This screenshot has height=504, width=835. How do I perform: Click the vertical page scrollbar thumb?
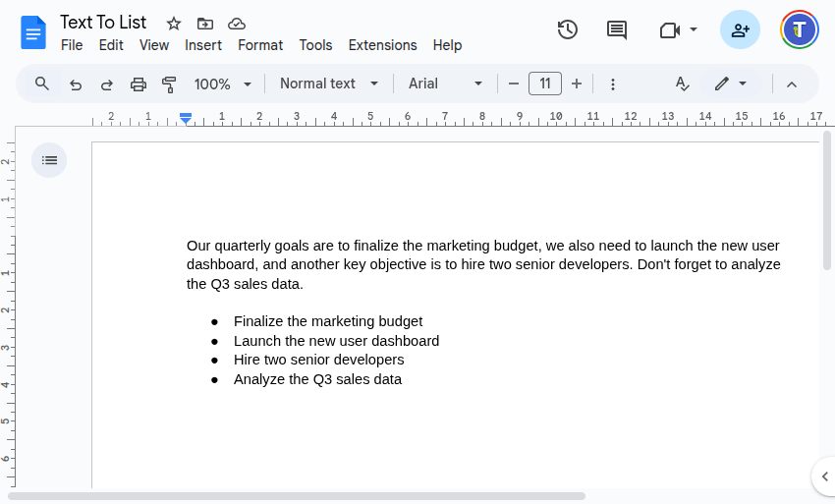[x=827, y=200]
